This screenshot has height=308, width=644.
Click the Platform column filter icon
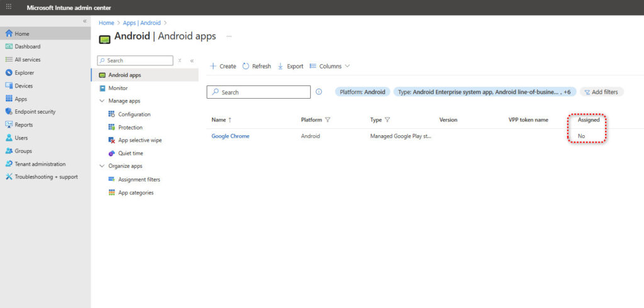(x=328, y=119)
